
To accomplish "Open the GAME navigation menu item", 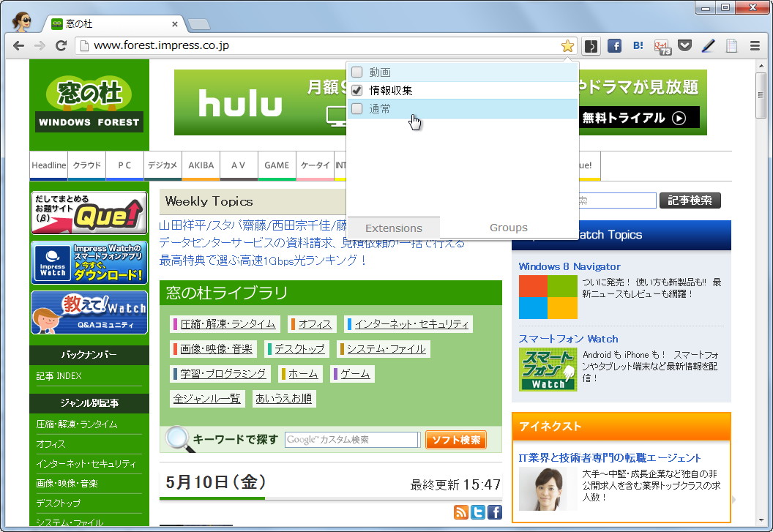I will [277, 165].
